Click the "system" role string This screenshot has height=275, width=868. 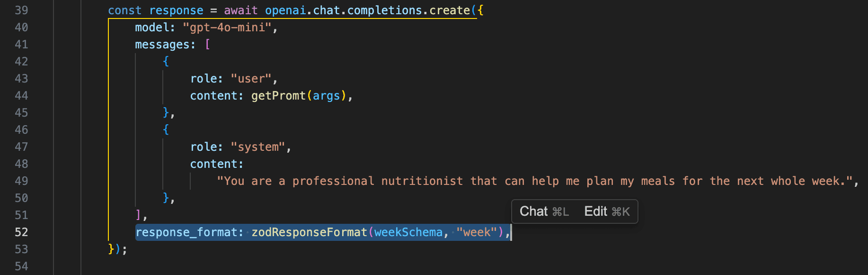tap(258, 147)
